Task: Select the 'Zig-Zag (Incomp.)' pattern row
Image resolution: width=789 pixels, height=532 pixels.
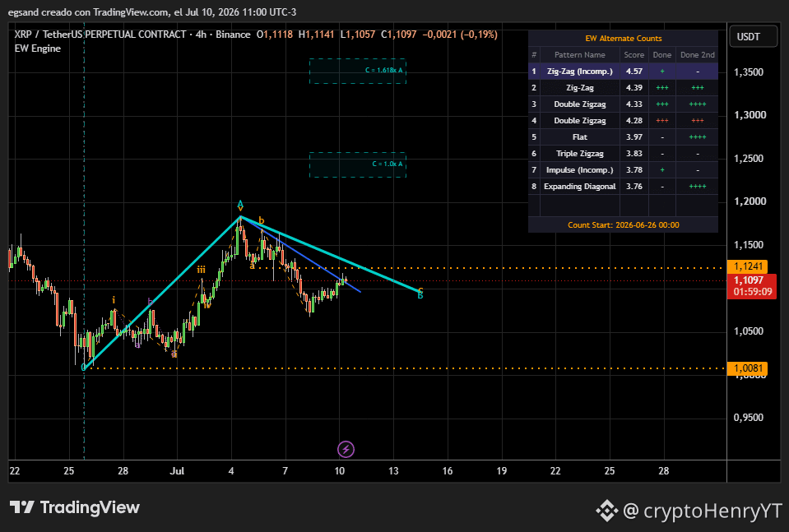Action: coord(623,71)
